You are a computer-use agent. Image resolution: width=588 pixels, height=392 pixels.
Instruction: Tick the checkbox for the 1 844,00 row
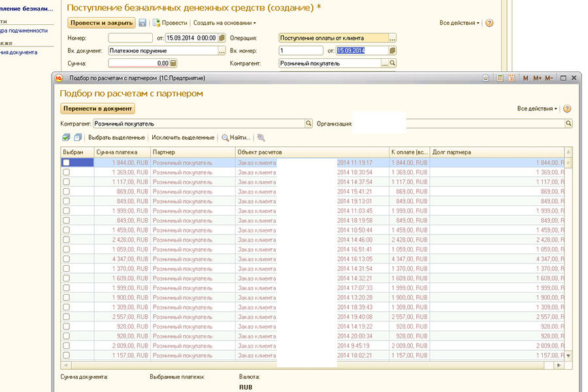66,163
